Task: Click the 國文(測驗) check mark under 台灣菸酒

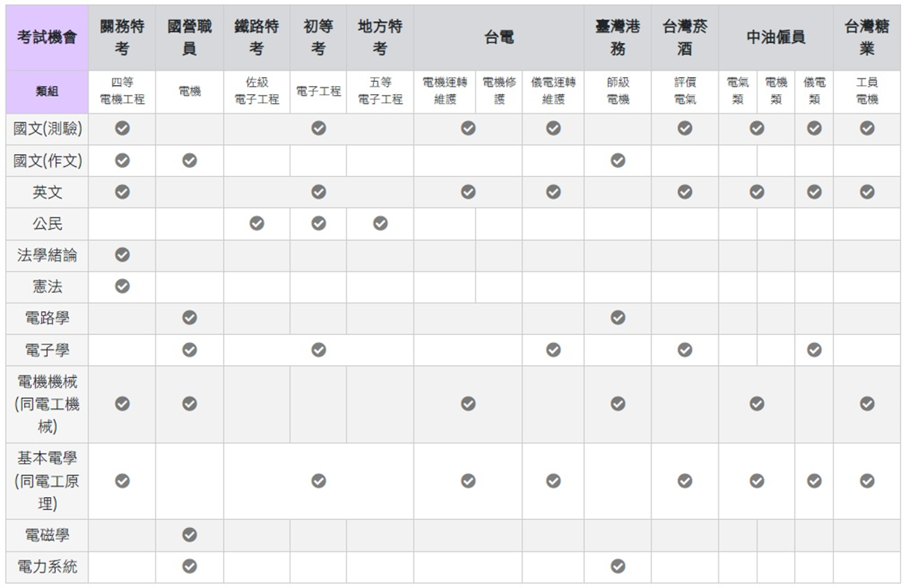Action: pyautogui.click(x=685, y=128)
